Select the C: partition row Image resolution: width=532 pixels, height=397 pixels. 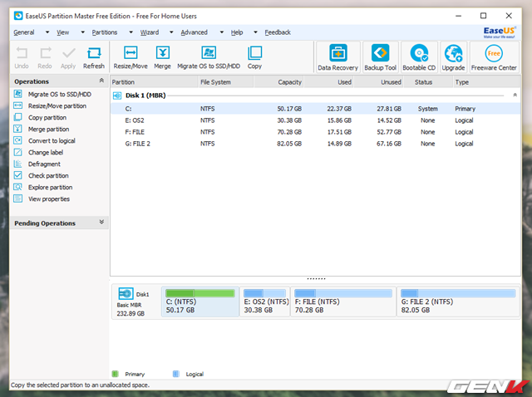click(315, 109)
